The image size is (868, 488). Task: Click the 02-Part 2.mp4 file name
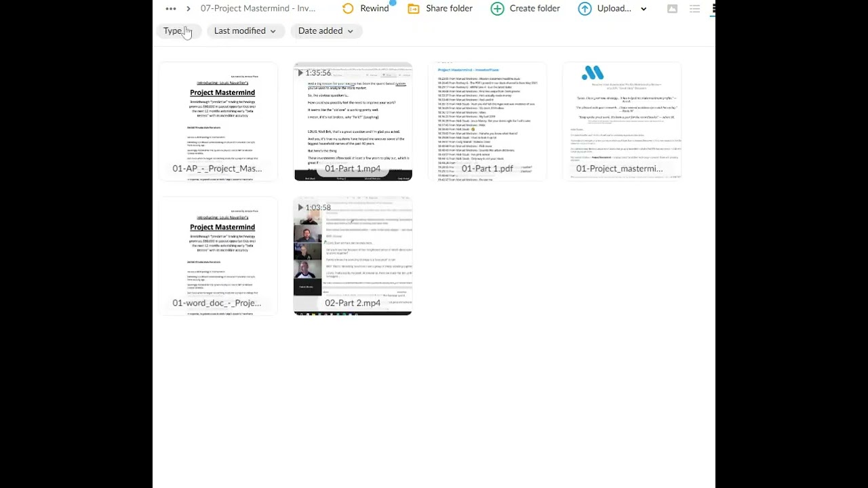353,303
